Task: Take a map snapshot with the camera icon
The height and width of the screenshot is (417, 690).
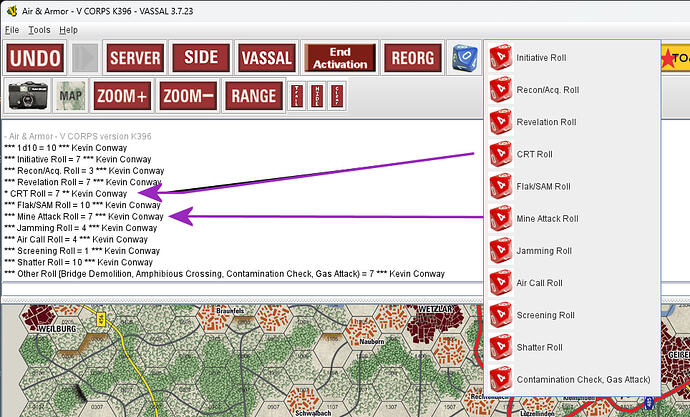Action: click(x=27, y=95)
